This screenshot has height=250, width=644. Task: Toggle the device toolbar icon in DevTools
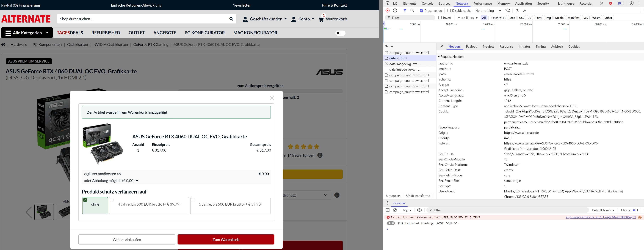click(395, 3)
